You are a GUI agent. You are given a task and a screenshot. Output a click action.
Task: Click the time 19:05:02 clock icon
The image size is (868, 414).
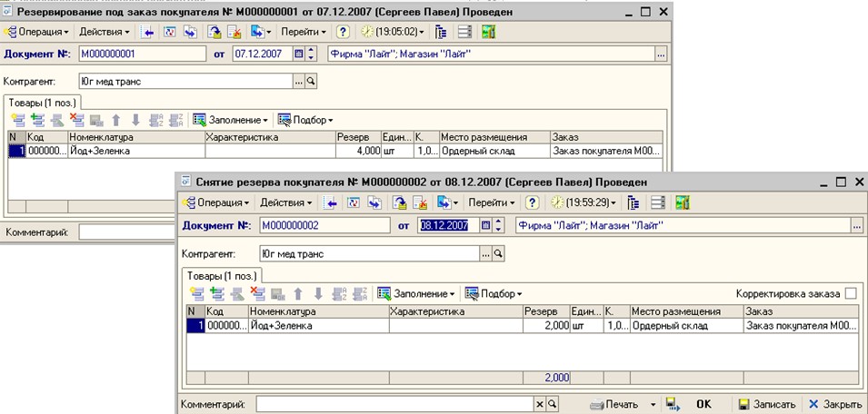point(368,31)
